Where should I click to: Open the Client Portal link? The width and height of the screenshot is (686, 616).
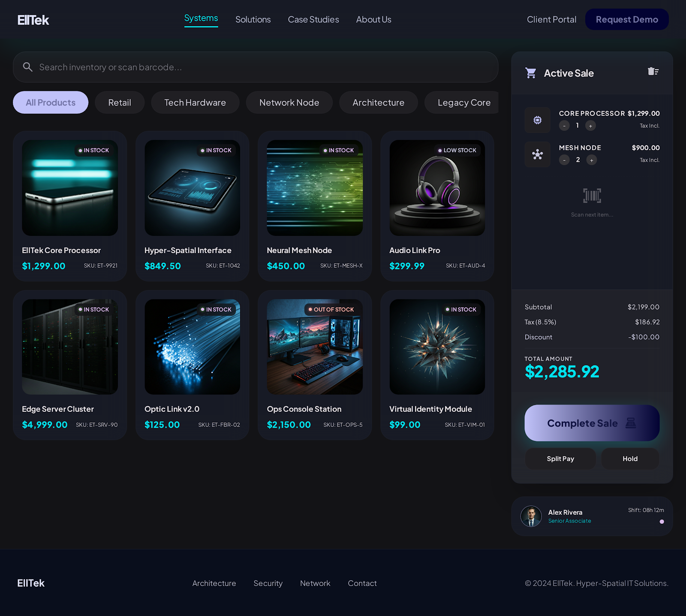pyautogui.click(x=551, y=20)
